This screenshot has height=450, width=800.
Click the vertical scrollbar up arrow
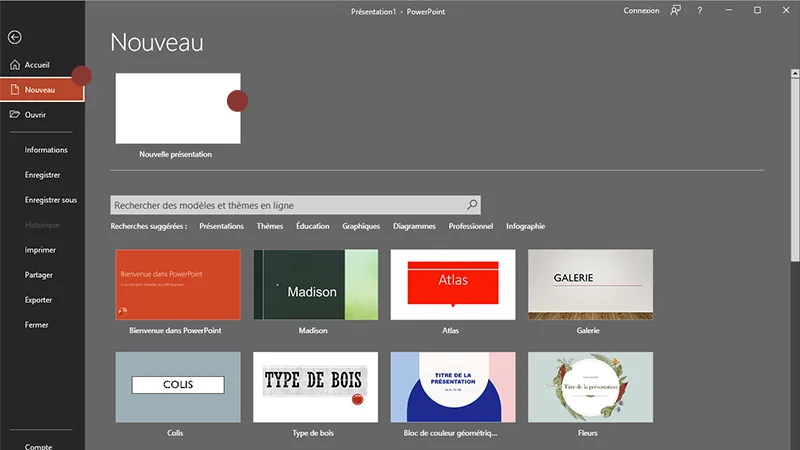tap(795, 73)
